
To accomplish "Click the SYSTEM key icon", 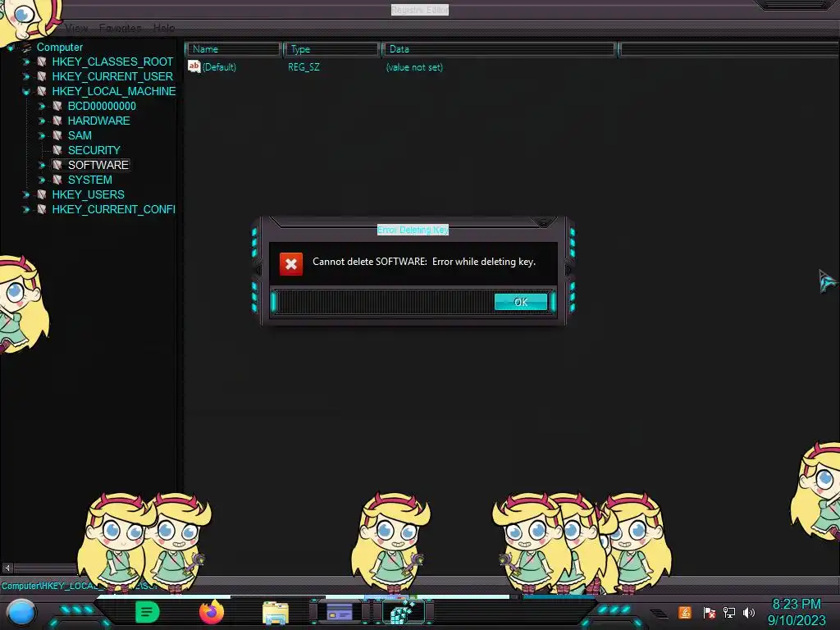I will [x=57, y=180].
